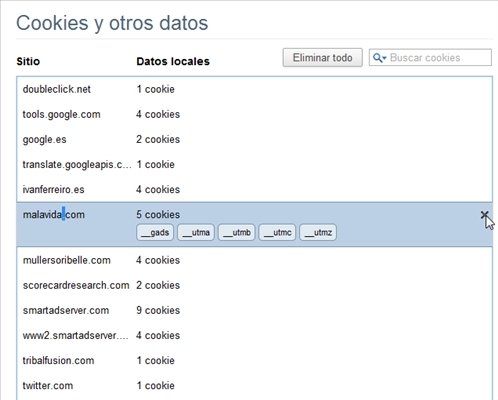
Task: Select the translate.googleapis.c... row
Action: 254,164
